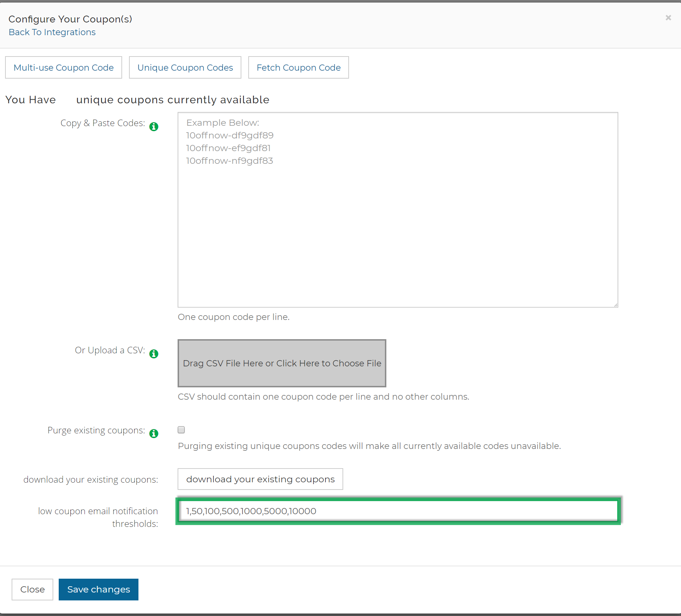Close the dialog with the X icon
The width and height of the screenshot is (681, 616).
668,18
